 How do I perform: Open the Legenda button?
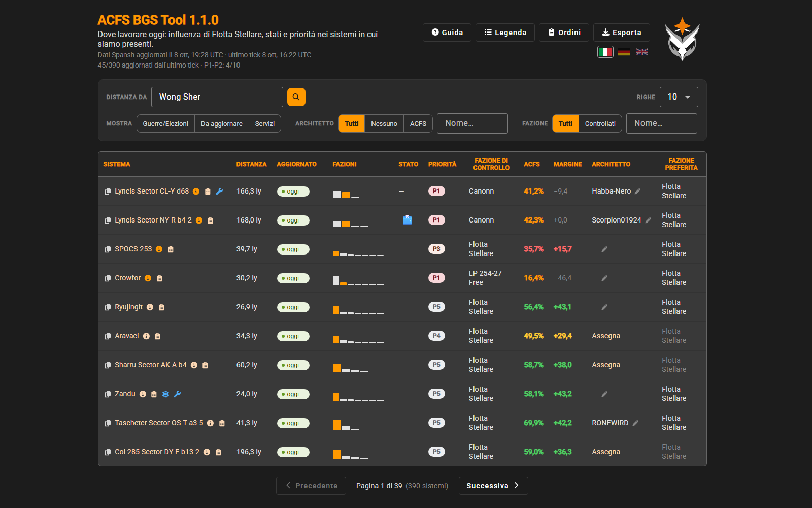[x=505, y=33]
